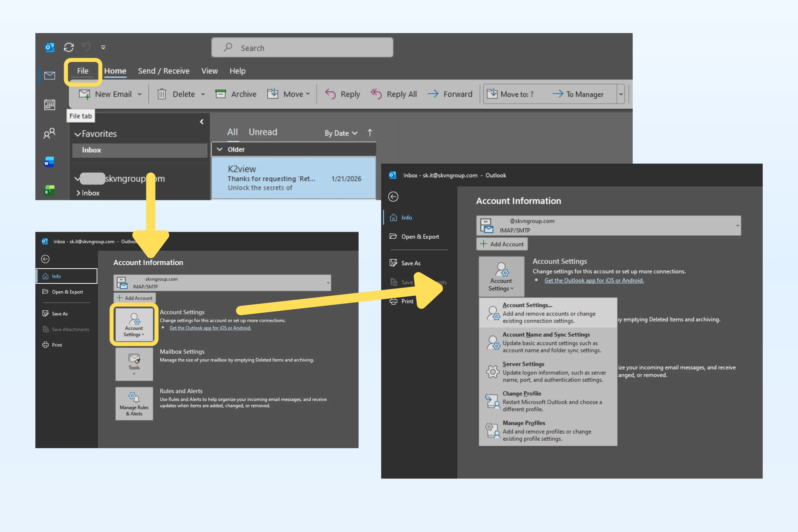This screenshot has height=532, width=798.
Task: Open the People contacts icon
Action: tap(49, 133)
